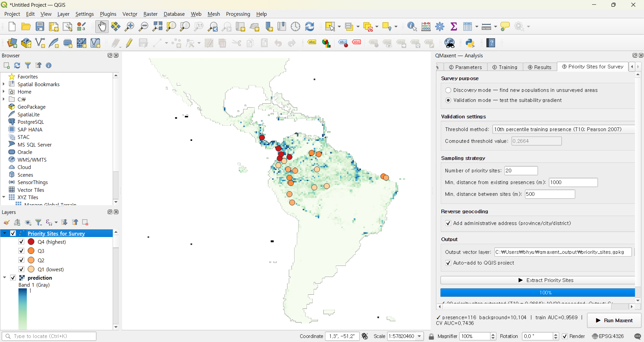Select the Pan Map hand tool
The image size is (644, 342).
click(x=102, y=26)
